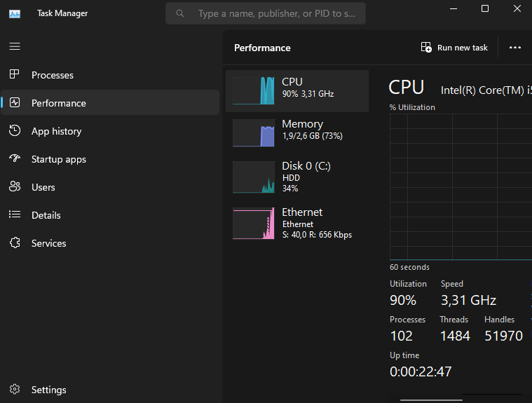Click the Intel(R) Core(TM) processor name
The width and height of the screenshot is (532, 403).
486,90
